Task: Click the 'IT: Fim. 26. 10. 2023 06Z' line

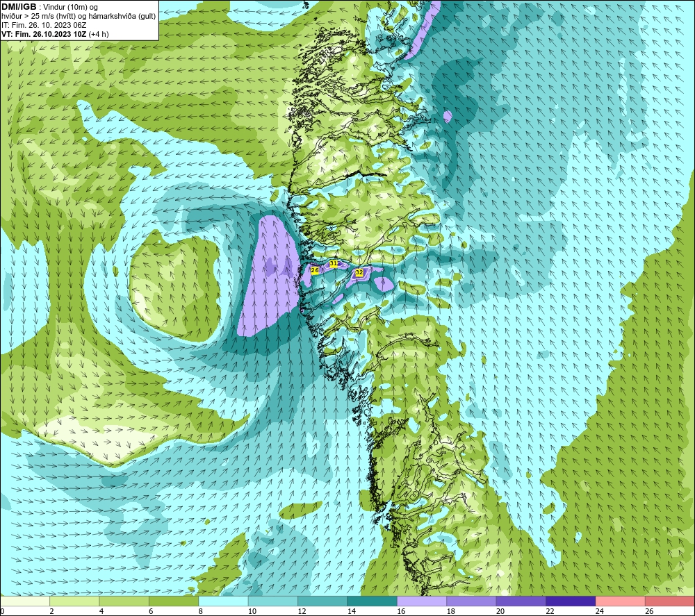Action: pos(44,25)
